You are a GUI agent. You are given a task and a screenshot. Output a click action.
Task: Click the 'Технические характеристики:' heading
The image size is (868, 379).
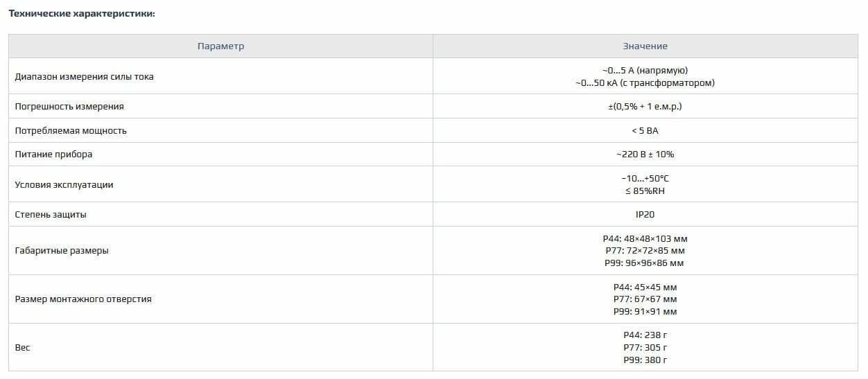pyautogui.click(x=82, y=13)
